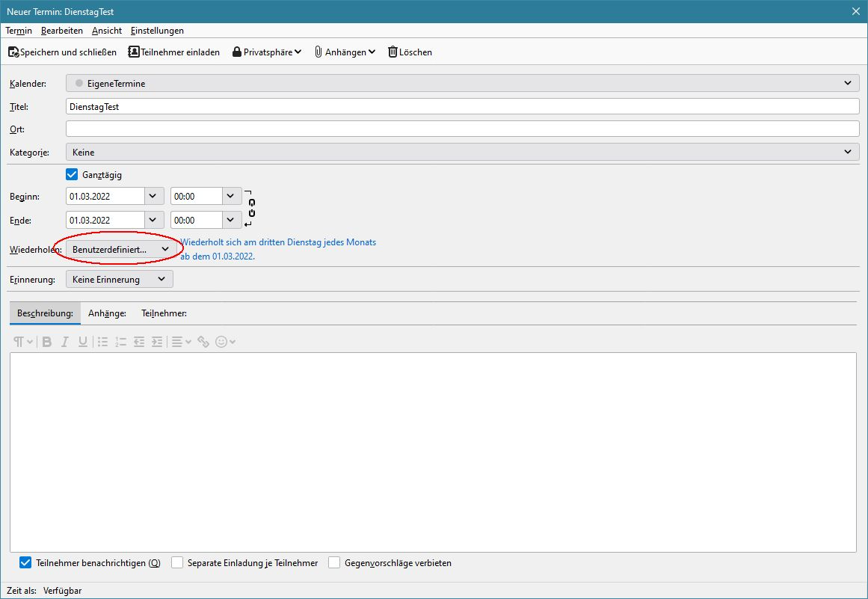The width and height of the screenshot is (868, 599).
Task: Enable Gegenvorschläge verbieten checkbox
Action: pyautogui.click(x=333, y=563)
